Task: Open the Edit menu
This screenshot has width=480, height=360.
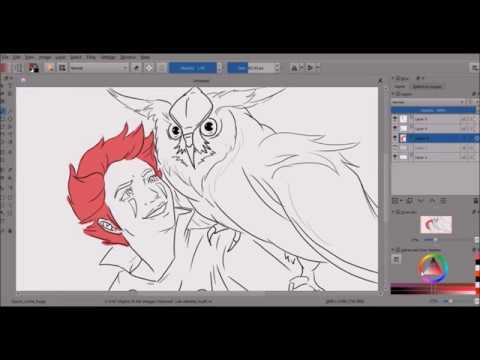Action: tap(17, 57)
